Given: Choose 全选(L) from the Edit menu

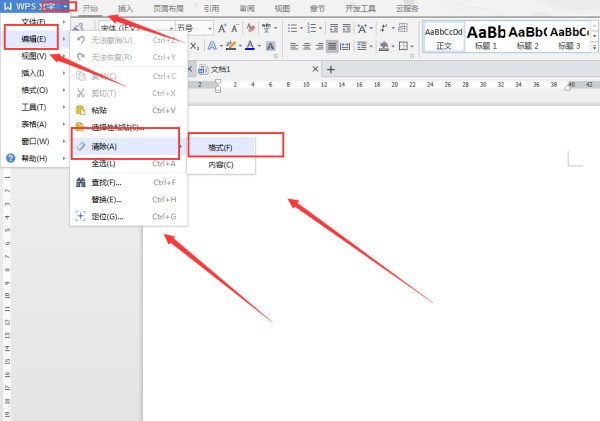Looking at the screenshot, I should pos(105,163).
